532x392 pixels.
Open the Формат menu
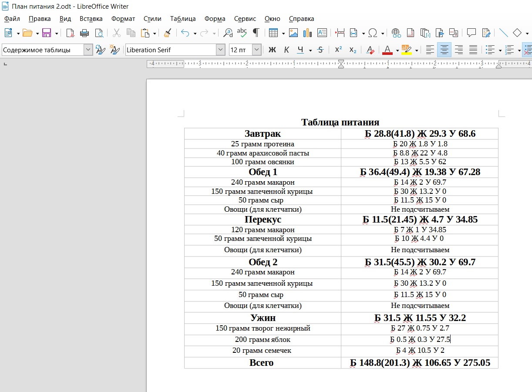pos(123,19)
